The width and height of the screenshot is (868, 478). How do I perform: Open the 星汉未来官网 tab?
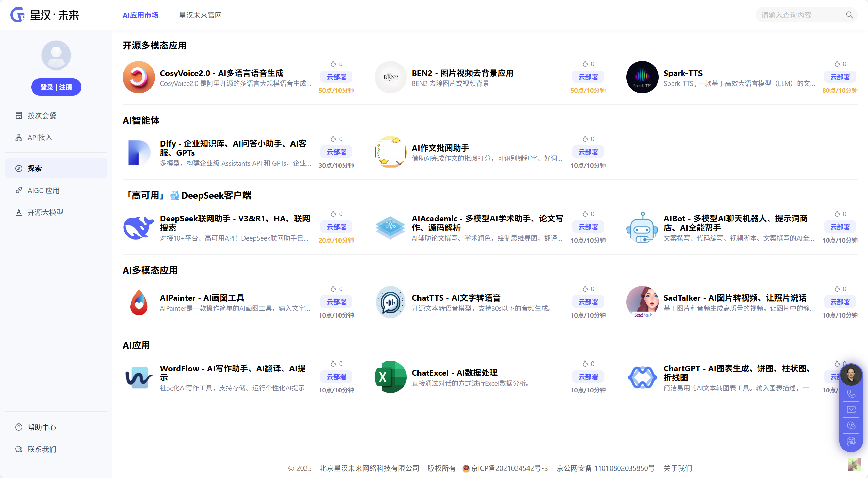pos(200,15)
